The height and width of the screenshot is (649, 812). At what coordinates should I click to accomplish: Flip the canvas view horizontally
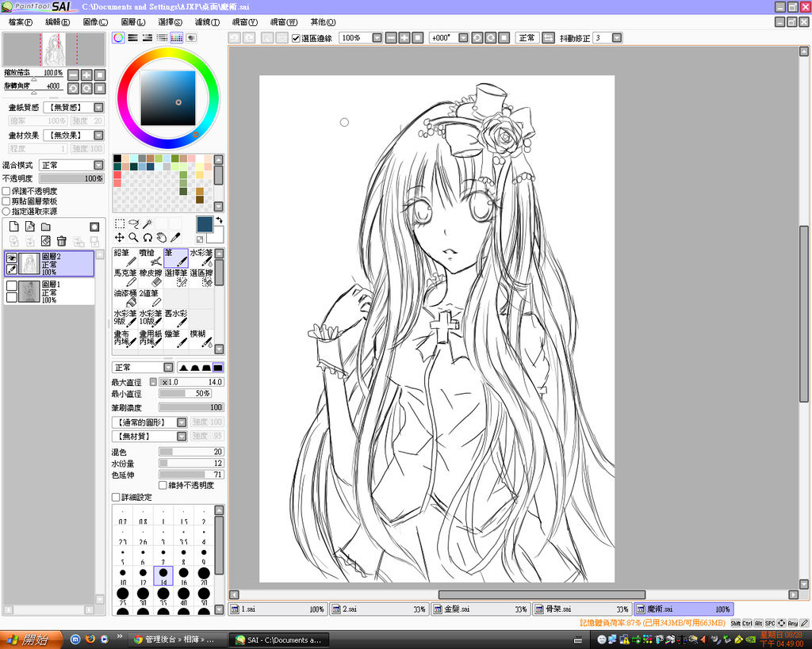pyautogui.click(x=549, y=38)
